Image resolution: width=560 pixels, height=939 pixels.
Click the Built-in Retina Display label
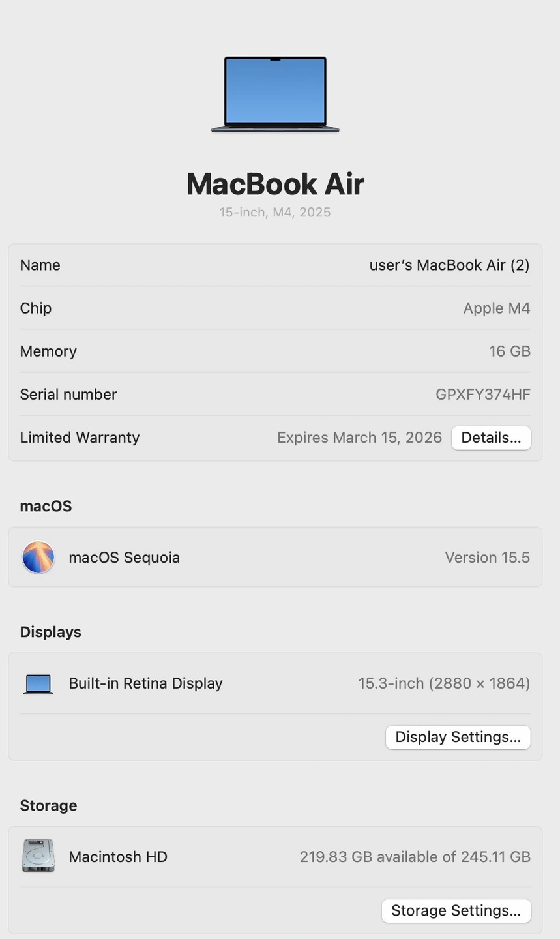pyautogui.click(x=145, y=683)
